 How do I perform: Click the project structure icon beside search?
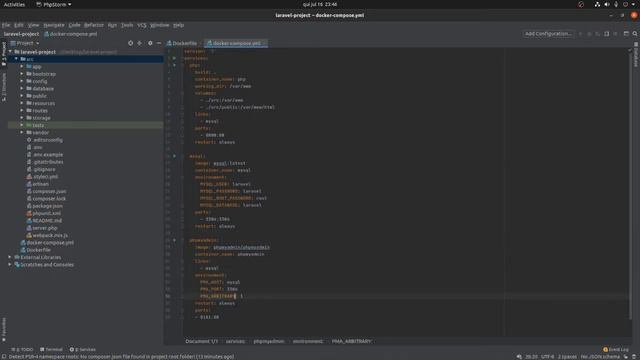[626, 34]
